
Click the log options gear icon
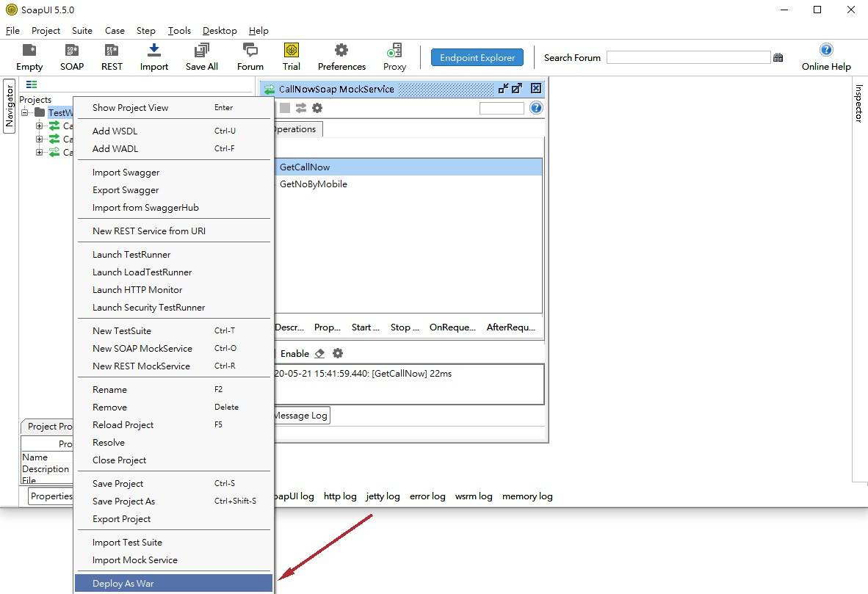338,353
